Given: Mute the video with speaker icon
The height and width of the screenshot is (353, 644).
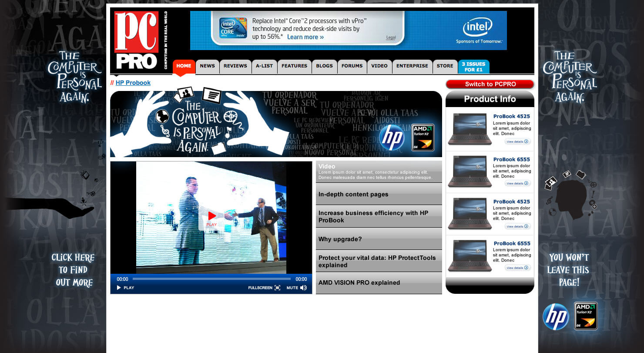Looking at the screenshot, I should [x=303, y=288].
